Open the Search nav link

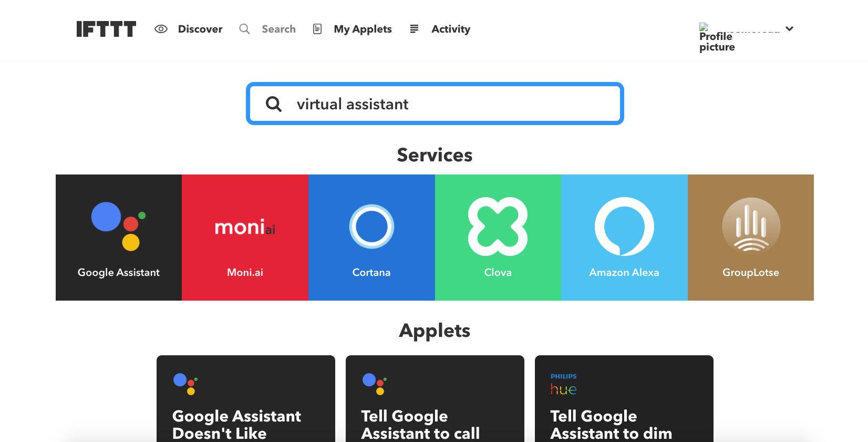279,29
